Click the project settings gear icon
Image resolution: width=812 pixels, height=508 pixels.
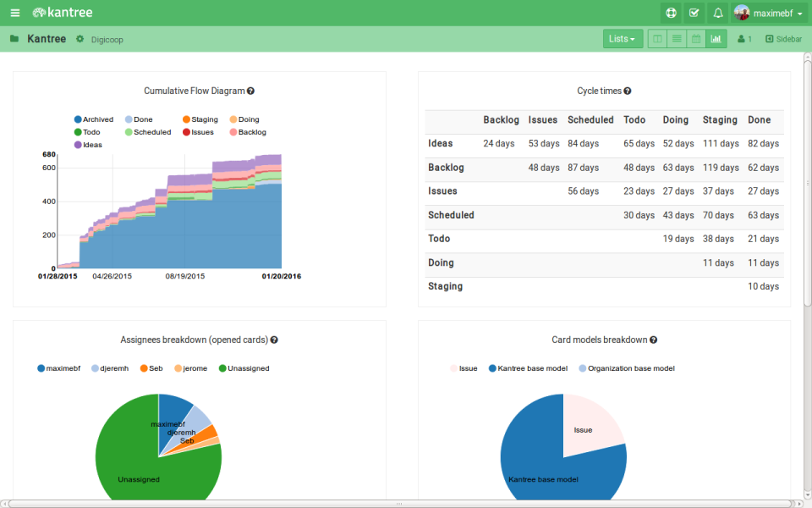tap(80, 39)
